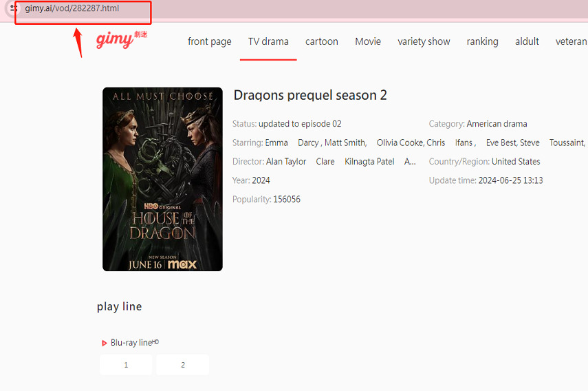Click actor name Eve Best
Viewport: 588px width, 391px height.
click(x=502, y=142)
